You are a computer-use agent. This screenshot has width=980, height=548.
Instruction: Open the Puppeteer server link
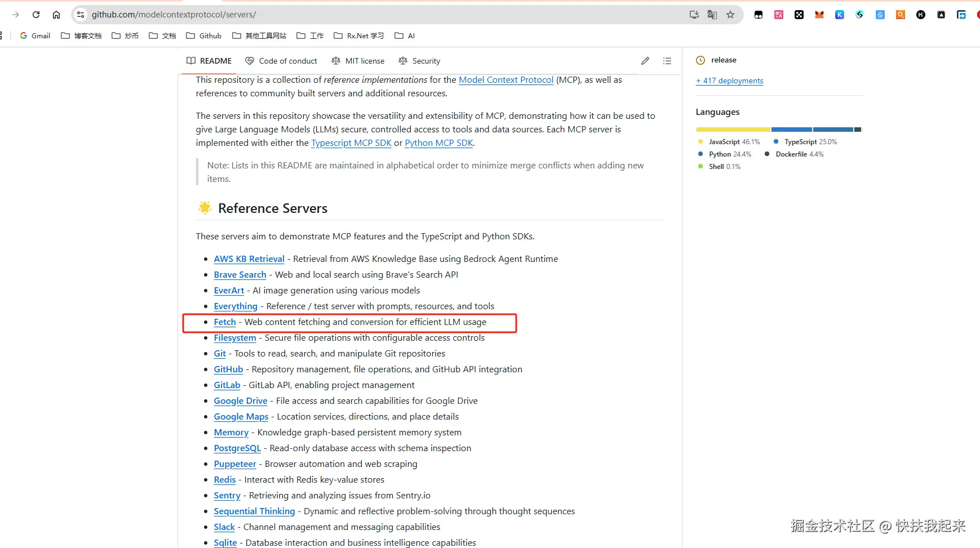coord(235,464)
